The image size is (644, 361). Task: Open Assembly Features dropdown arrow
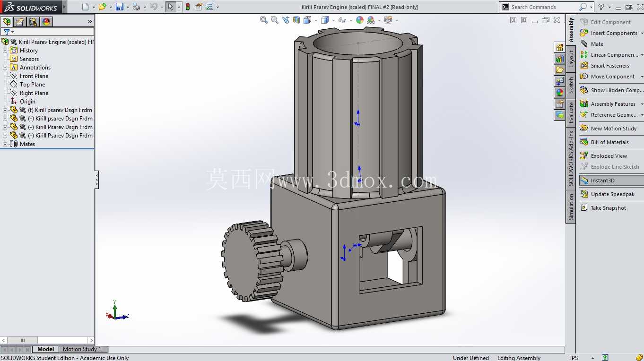(642, 104)
